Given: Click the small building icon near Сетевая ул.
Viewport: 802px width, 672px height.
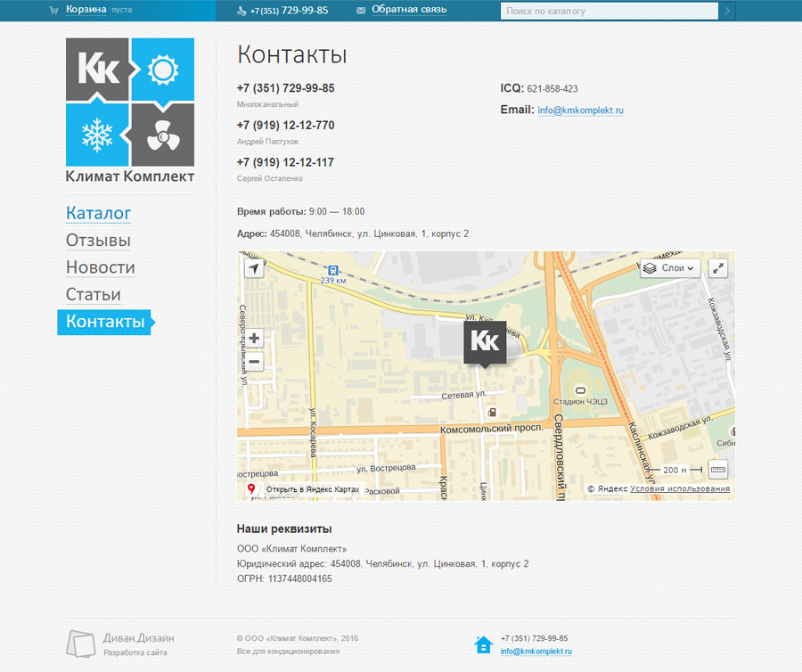Looking at the screenshot, I should (x=492, y=412).
